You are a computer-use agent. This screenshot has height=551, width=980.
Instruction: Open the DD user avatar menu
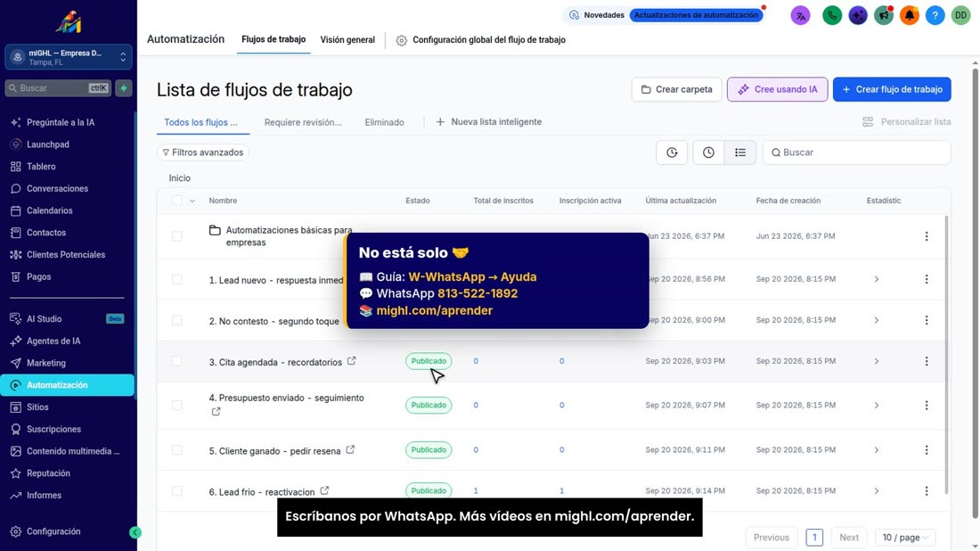click(960, 16)
